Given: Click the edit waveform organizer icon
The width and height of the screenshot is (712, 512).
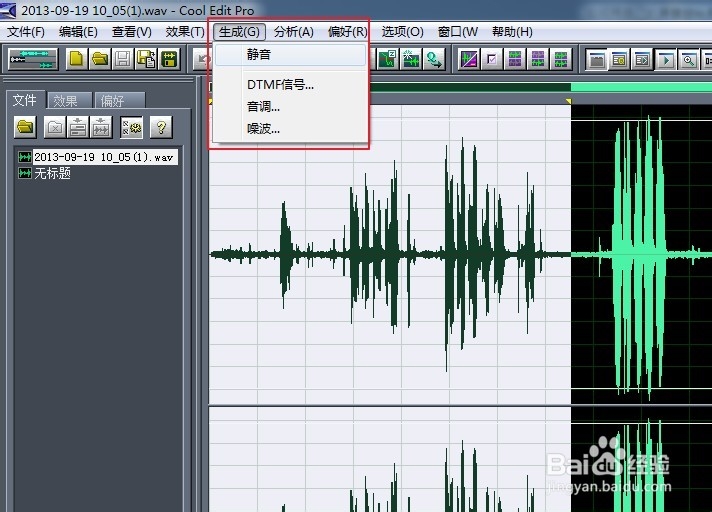Looking at the screenshot, I should coord(101,127).
